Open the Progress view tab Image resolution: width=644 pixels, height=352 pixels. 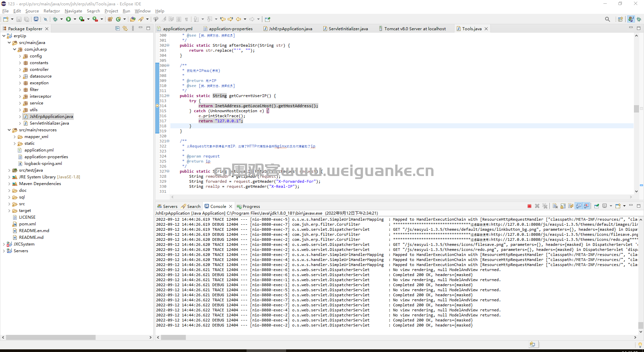[248, 207]
